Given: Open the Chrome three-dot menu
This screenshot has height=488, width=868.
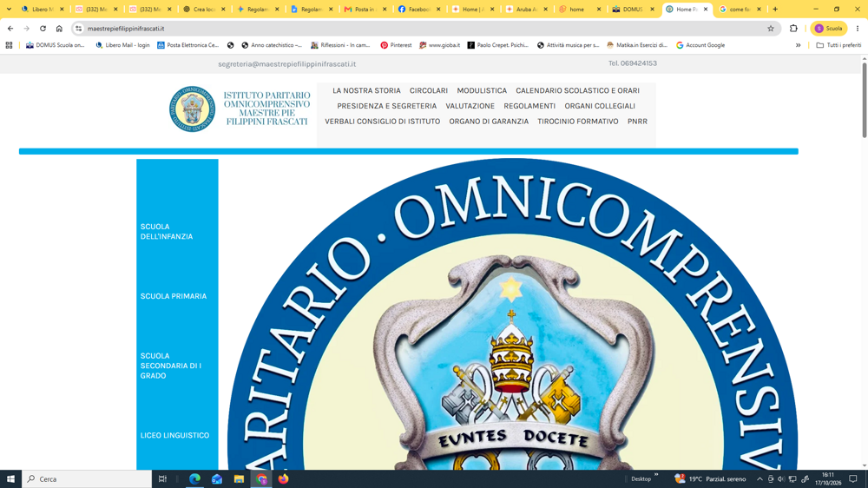Looking at the screenshot, I should tap(858, 29).
